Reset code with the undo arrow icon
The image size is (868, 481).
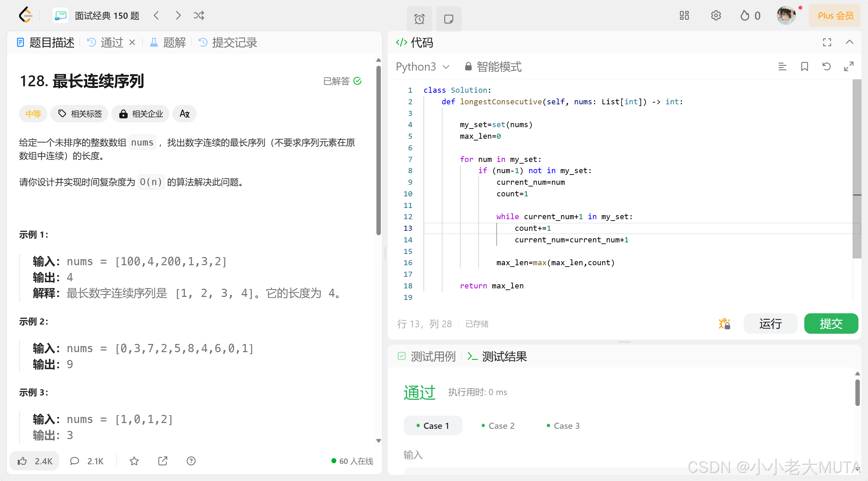826,66
